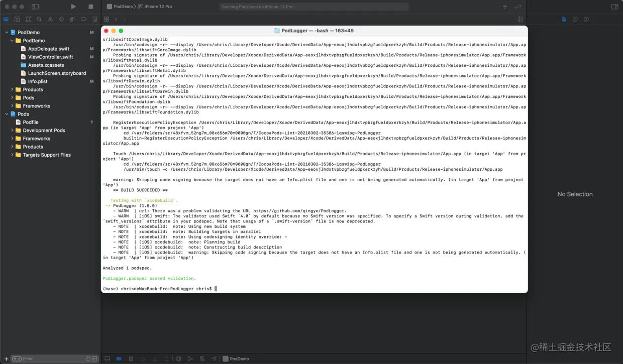Simulate location in debug bar
Viewport: 623px width, 364px height.
pyautogui.click(x=215, y=358)
